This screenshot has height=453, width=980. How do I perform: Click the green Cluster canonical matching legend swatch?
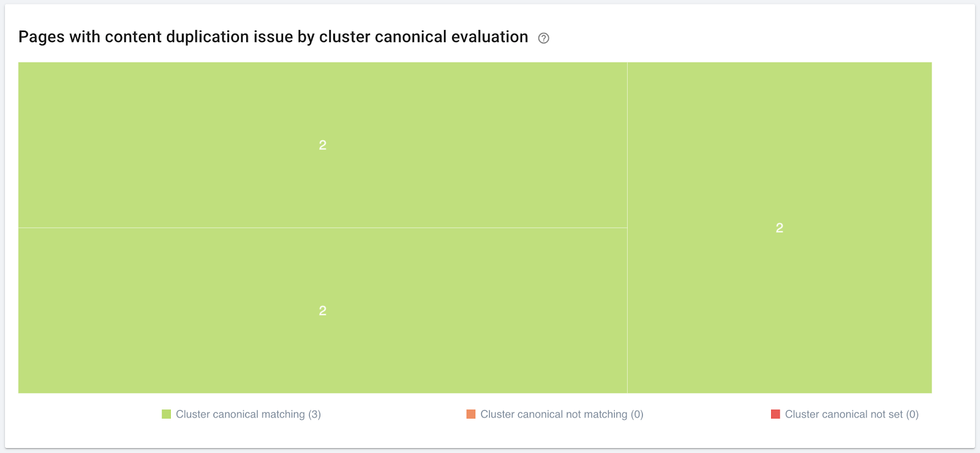(x=166, y=414)
